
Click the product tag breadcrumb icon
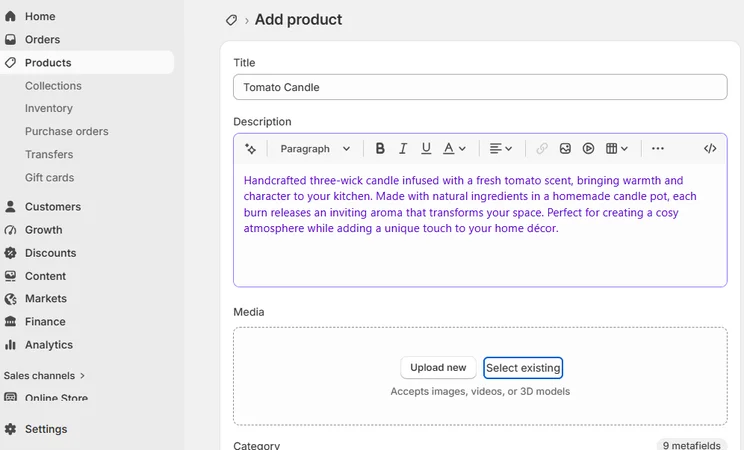231,20
